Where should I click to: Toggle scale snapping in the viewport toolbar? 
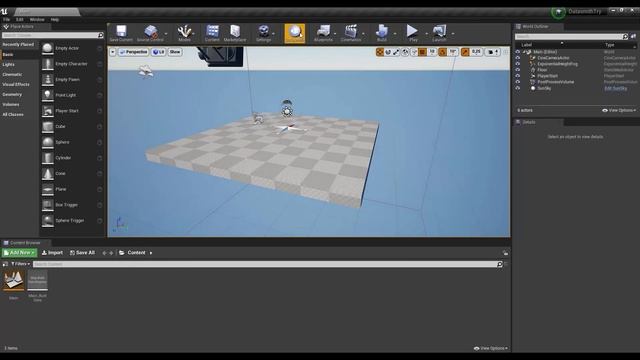[x=465, y=52]
